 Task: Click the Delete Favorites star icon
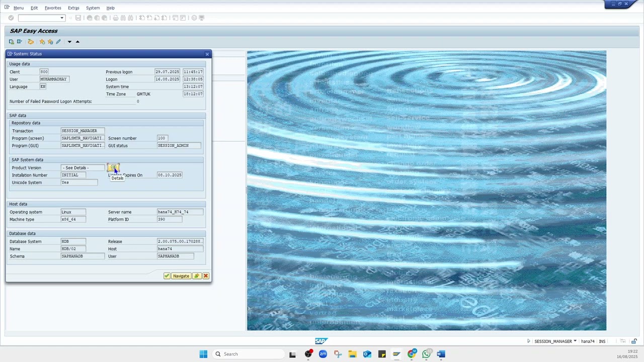50,42
